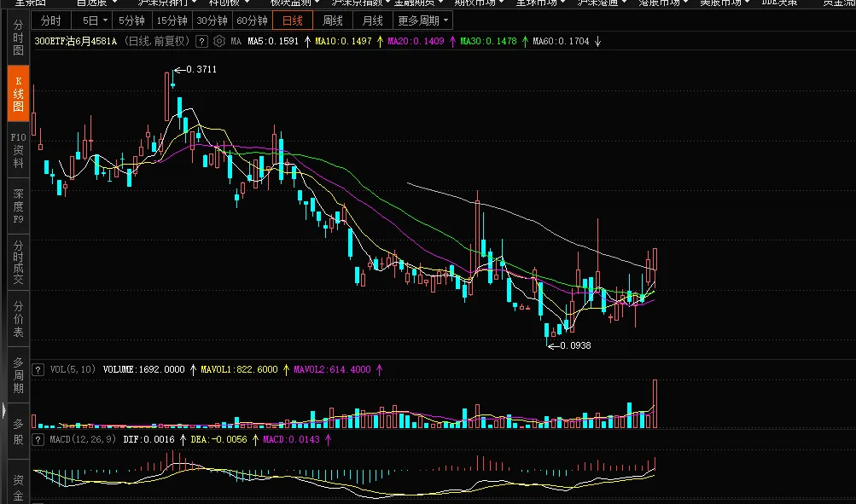The height and width of the screenshot is (504, 856).
Task: Select K线图 in the left sidebar
Action: pyautogui.click(x=18, y=94)
